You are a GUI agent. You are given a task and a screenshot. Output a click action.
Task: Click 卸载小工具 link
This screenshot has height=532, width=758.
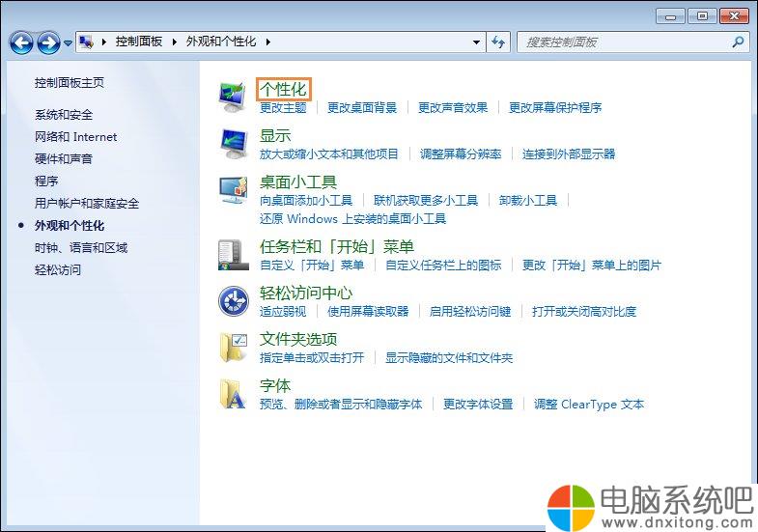(x=528, y=200)
